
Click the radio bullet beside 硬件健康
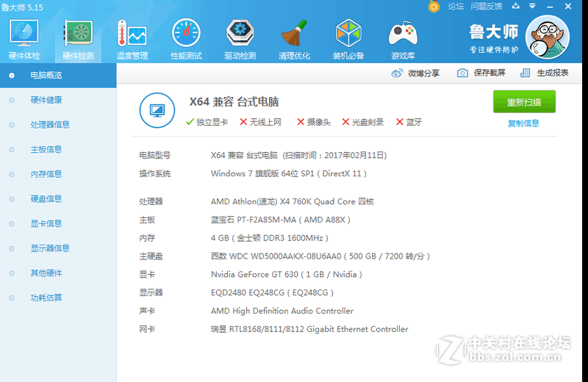tap(12, 100)
